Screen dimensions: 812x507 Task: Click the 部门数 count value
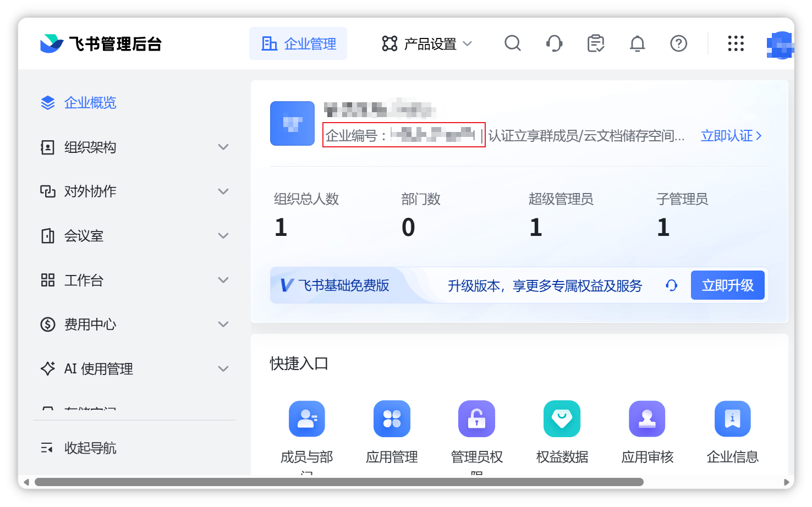click(408, 227)
